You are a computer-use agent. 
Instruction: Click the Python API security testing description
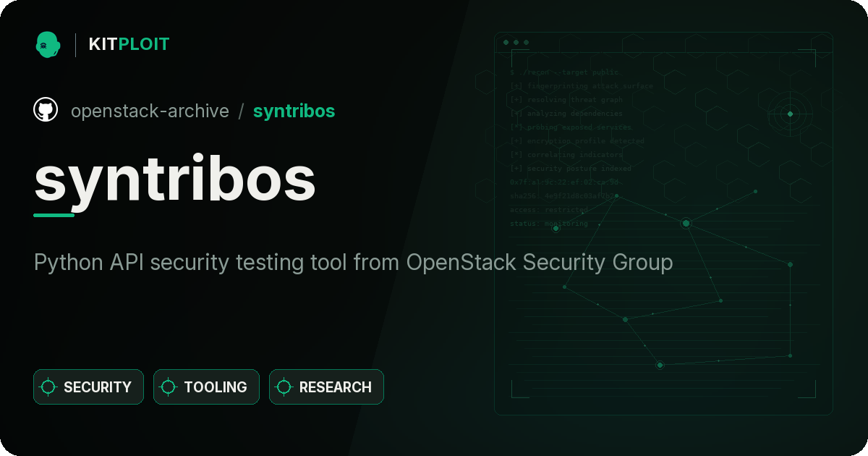click(353, 262)
